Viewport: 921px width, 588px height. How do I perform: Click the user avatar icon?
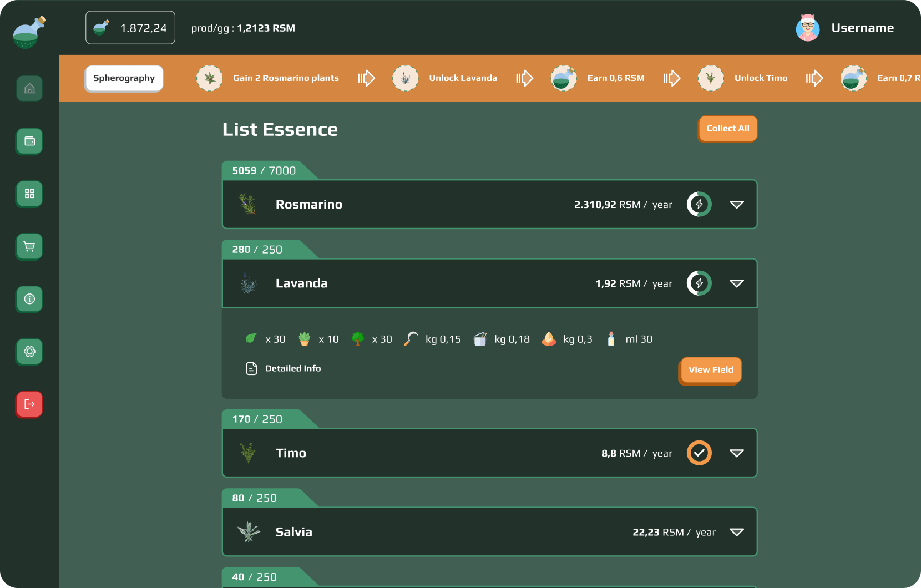[807, 28]
